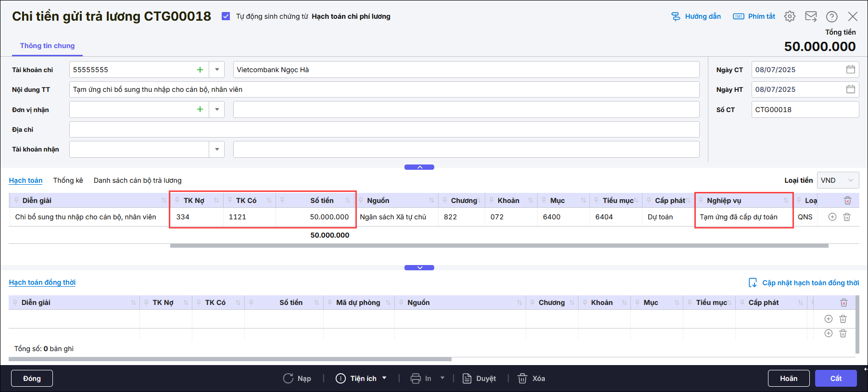Collapse the general info panel chevron
The width and height of the screenshot is (868, 392).
419,167
